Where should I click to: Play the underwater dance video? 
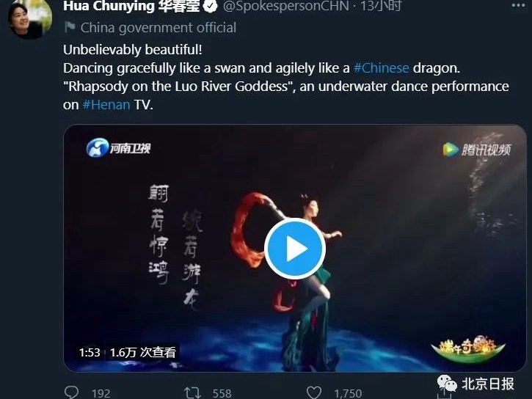295,249
